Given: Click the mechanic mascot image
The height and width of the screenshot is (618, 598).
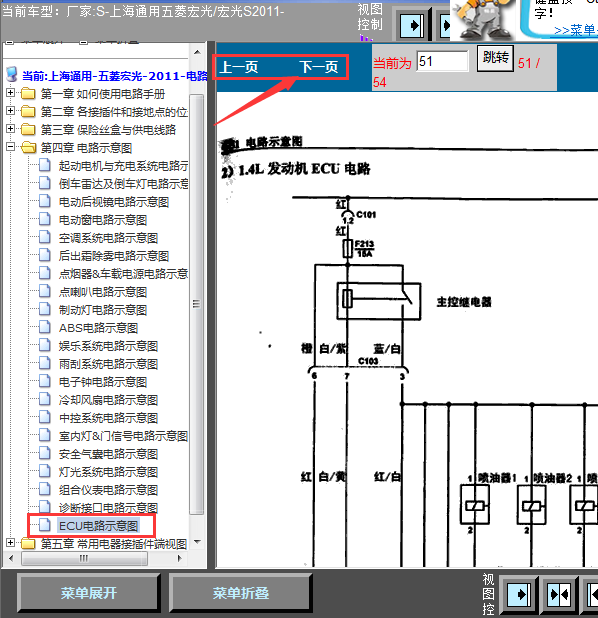Looking at the screenshot, I should (x=482, y=20).
